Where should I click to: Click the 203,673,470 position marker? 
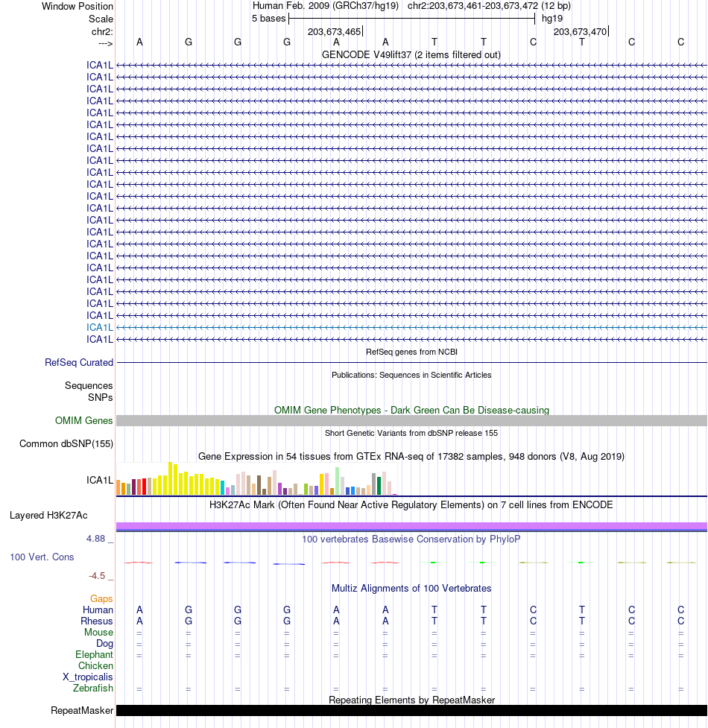click(x=581, y=32)
